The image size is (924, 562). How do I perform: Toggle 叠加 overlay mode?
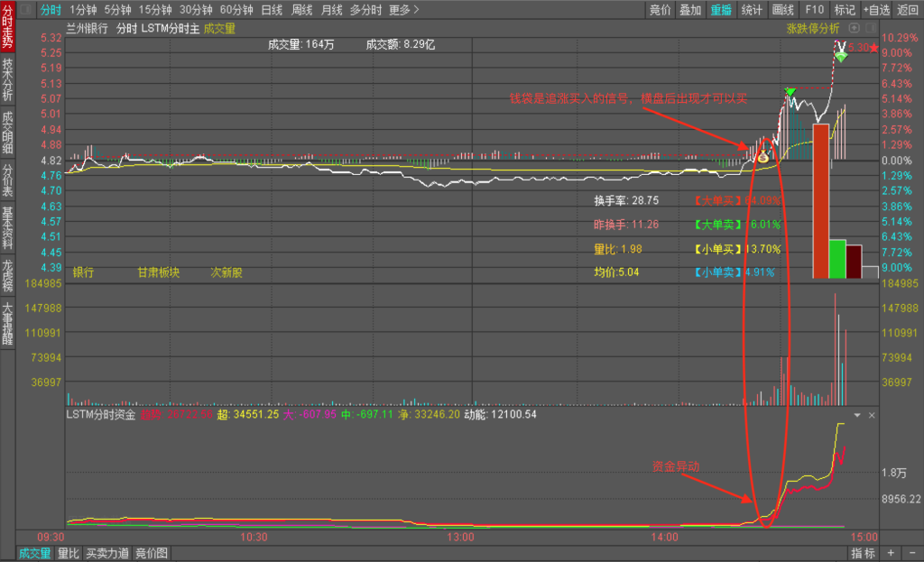coord(690,10)
